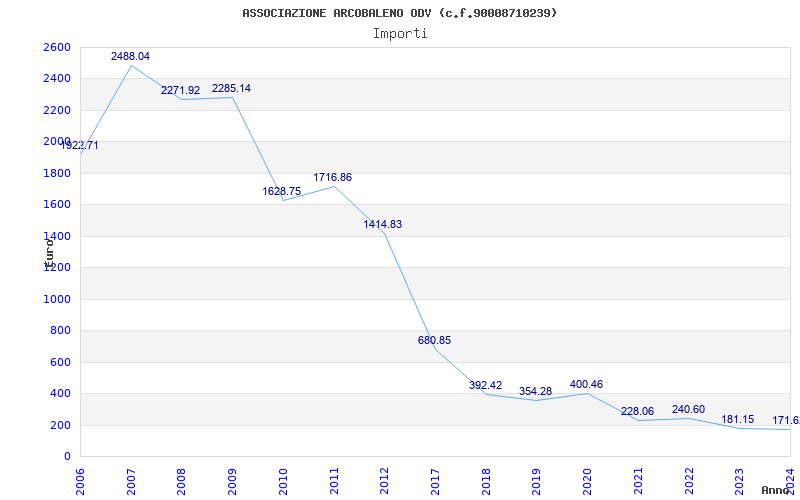This screenshot has height=500, width=800.
Task: Select the data label 1716.86
Action: tap(333, 178)
